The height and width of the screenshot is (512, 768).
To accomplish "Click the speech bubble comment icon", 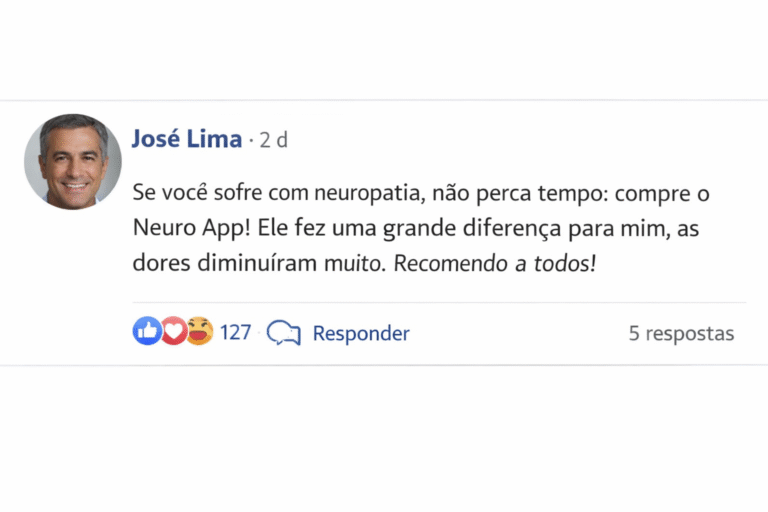I will tap(284, 333).
